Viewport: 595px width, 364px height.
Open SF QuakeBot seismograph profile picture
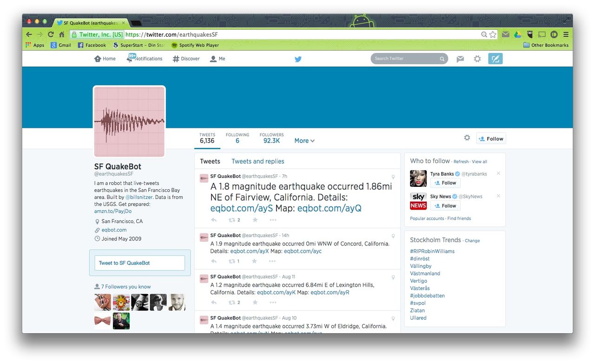pyautogui.click(x=129, y=121)
